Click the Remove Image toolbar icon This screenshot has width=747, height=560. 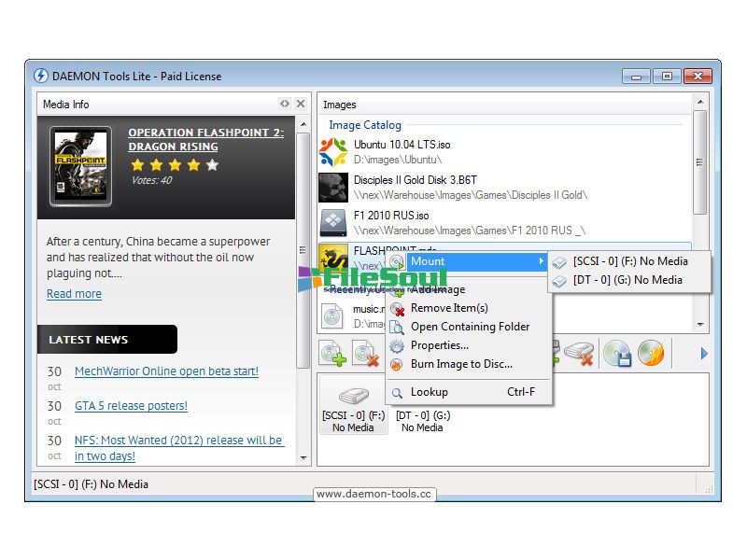(x=365, y=354)
